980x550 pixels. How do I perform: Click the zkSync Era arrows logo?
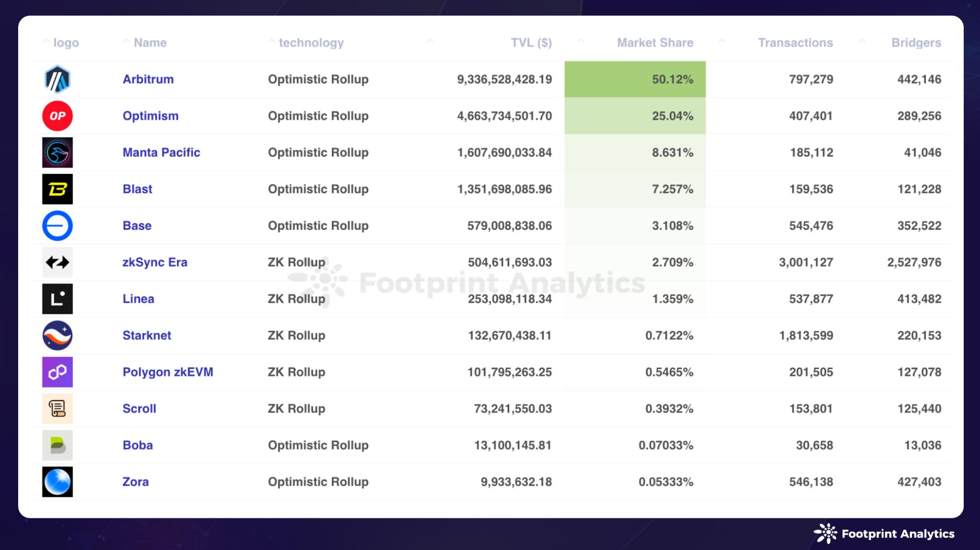57,262
